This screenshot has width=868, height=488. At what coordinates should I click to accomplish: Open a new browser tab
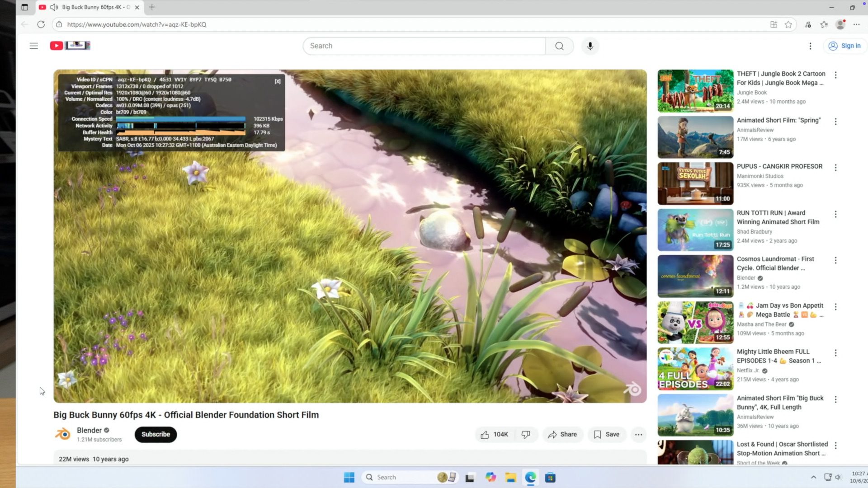[x=152, y=7]
